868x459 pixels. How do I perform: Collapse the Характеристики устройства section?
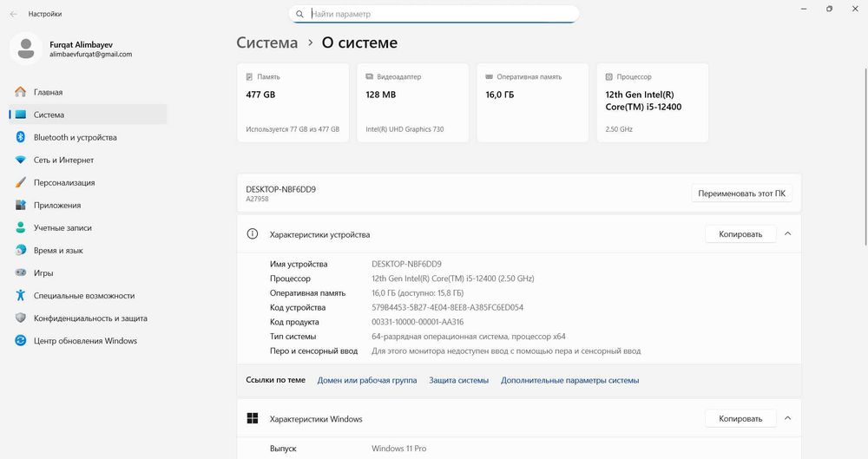788,233
